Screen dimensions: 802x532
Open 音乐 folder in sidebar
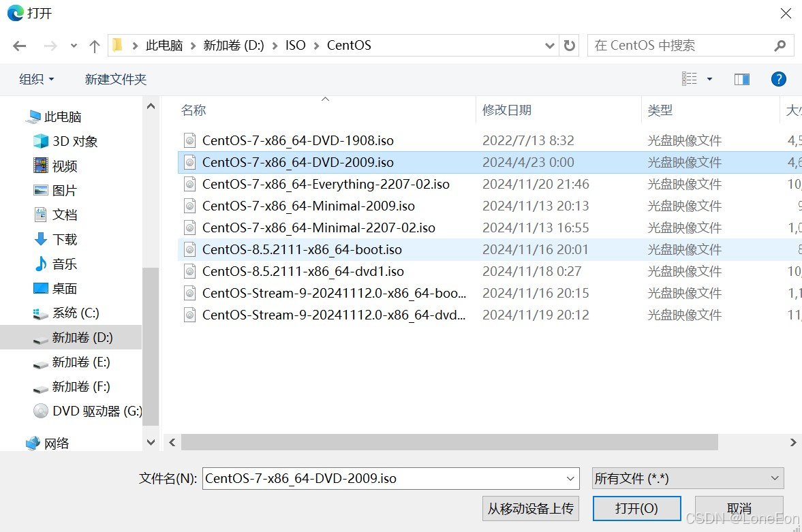pyautogui.click(x=65, y=264)
